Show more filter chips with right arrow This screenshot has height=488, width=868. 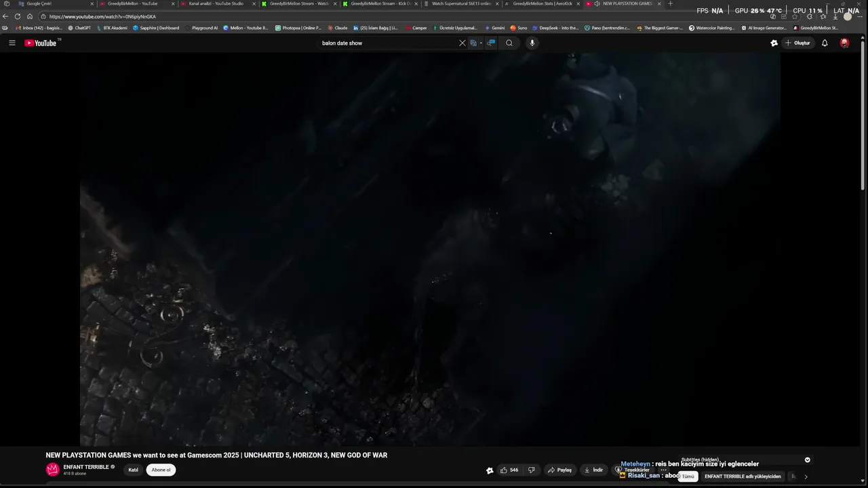tap(806, 476)
